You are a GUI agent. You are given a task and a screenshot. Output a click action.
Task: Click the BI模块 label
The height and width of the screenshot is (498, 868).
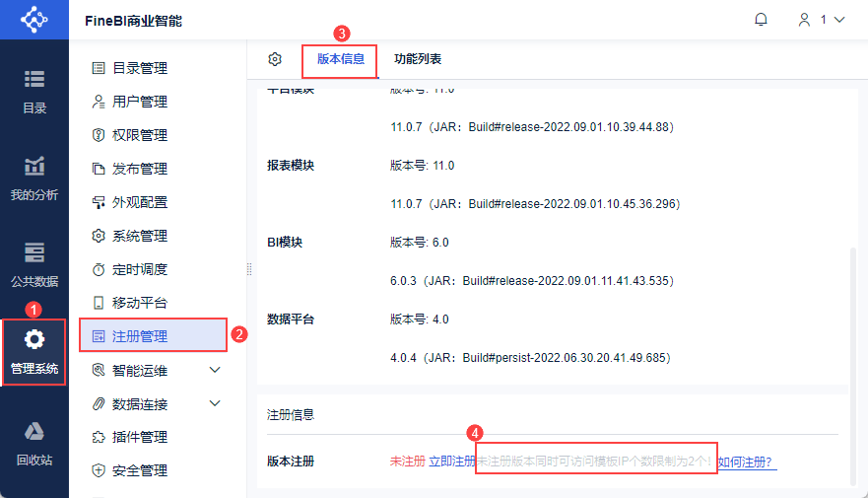tap(285, 242)
